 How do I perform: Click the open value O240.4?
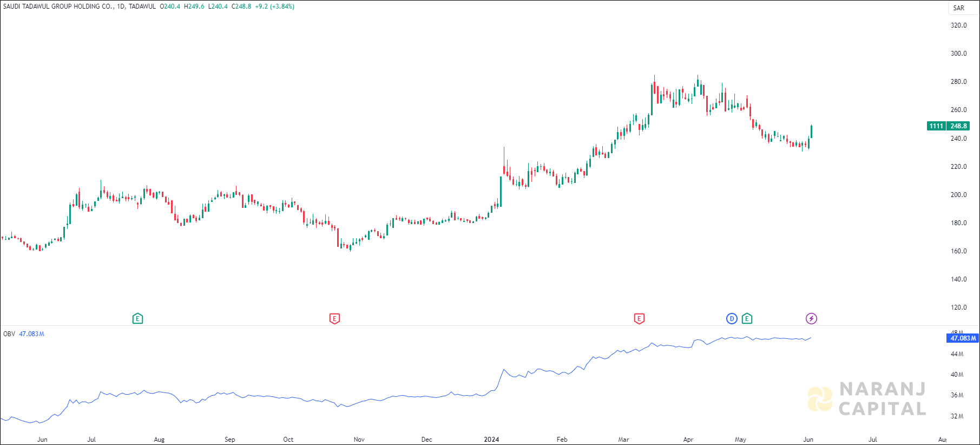point(170,6)
